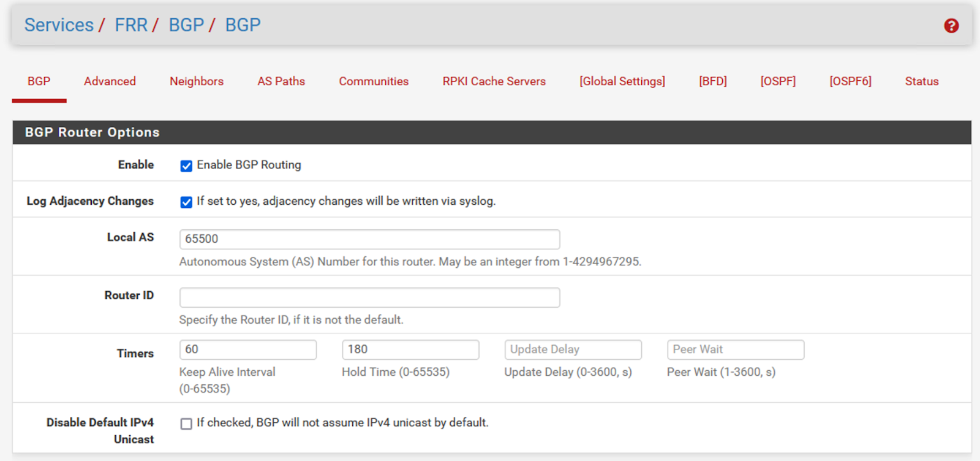Click the Services breadcrumb link
The width and height of the screenshot is (980, 461).
pos(59,25)
